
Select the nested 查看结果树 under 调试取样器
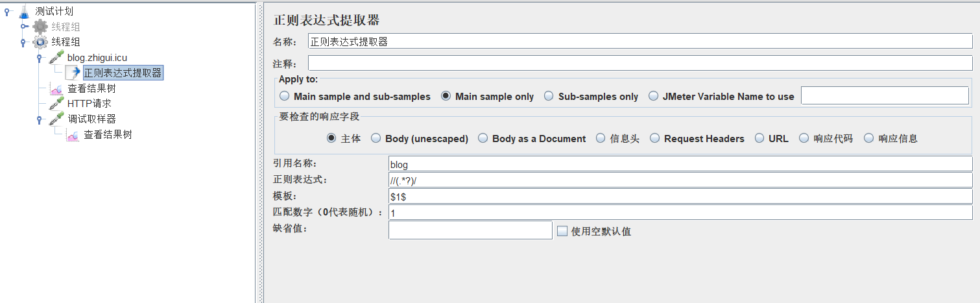click(x=108, y=134)
